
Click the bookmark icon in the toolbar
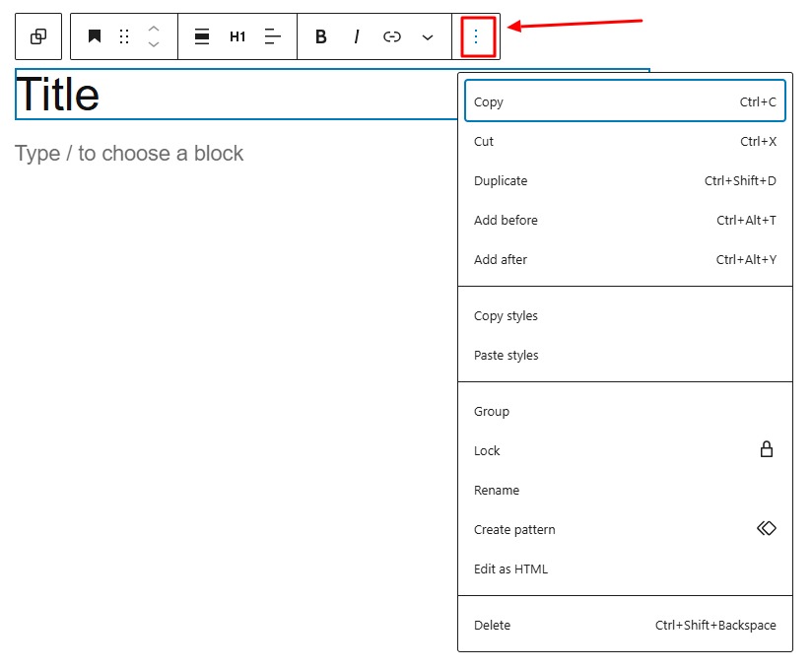coord(94,36)
